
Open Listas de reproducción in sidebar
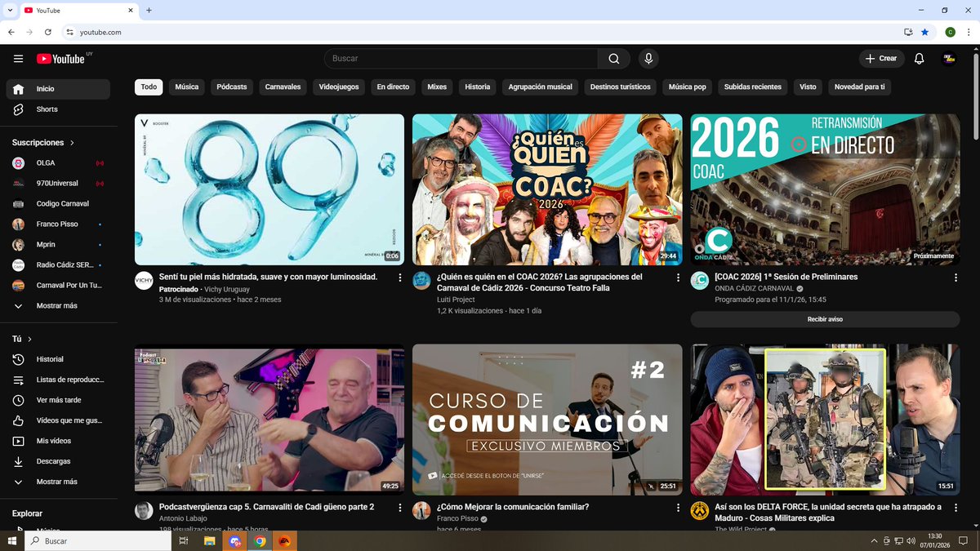[58, 380]
